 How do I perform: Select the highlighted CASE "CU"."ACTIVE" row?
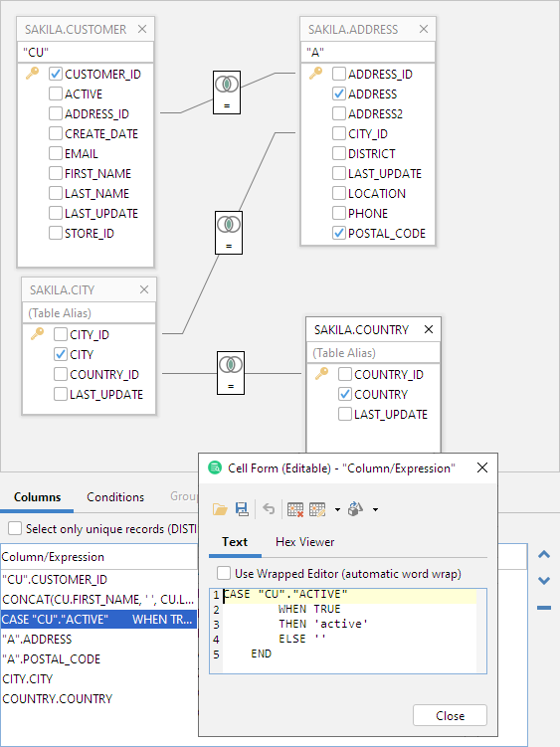pyautogui.click(x=98, y=620)
